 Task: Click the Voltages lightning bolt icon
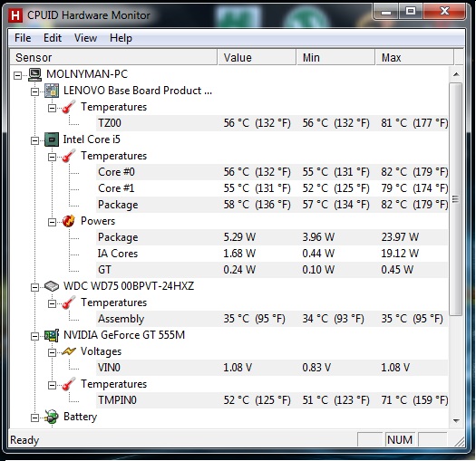pos(69,351)
